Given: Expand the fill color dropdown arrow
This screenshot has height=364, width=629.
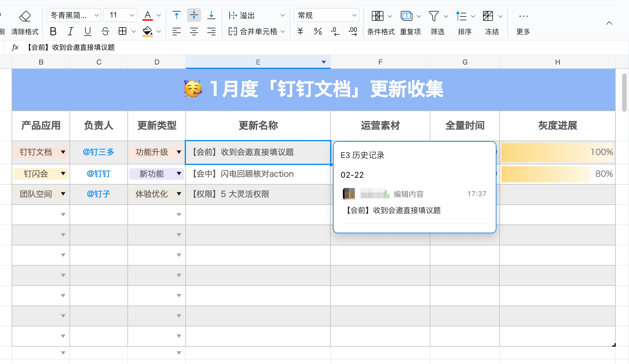Looking at the screenshot, I should pyautogui.click(x=158, y=32).
